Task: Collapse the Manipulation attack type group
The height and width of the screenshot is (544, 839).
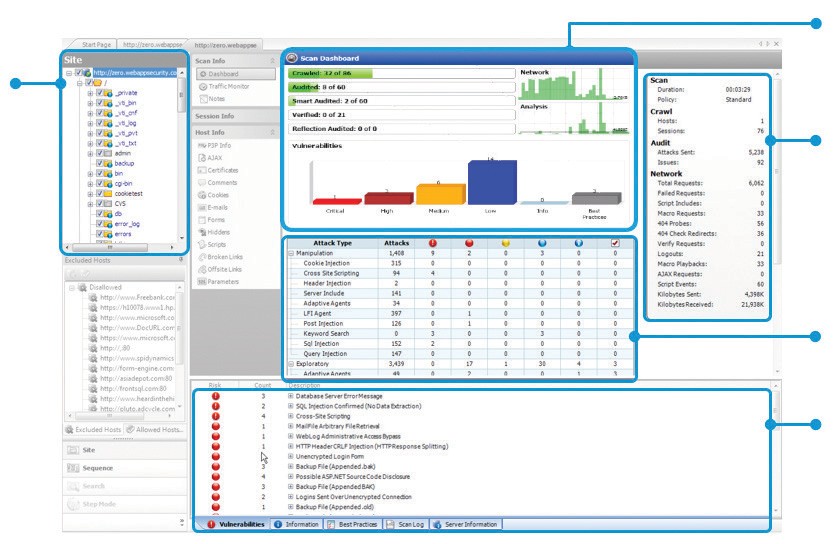Action: pyautogui.click(x=289, y=254)
